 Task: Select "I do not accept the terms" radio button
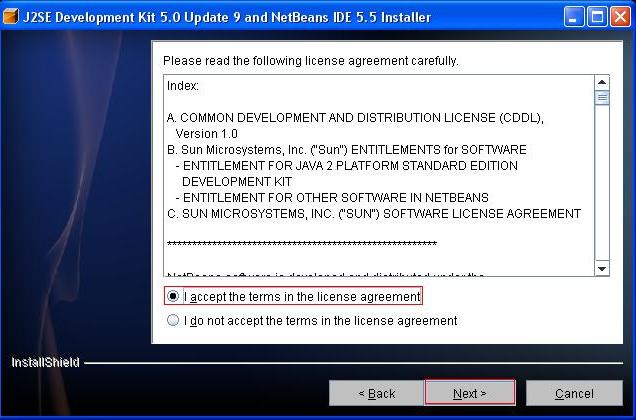pyautogui.click(x=173, y=320)
